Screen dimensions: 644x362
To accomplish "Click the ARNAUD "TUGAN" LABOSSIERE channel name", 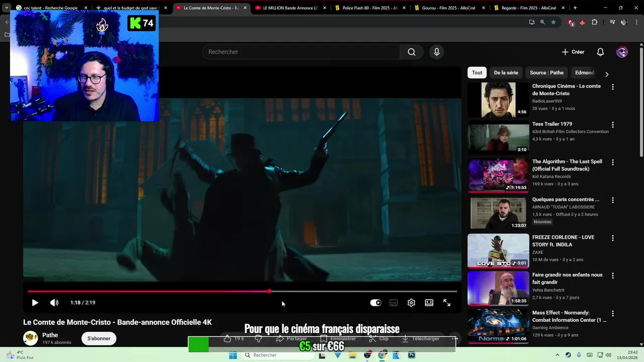I will [563, 207].
